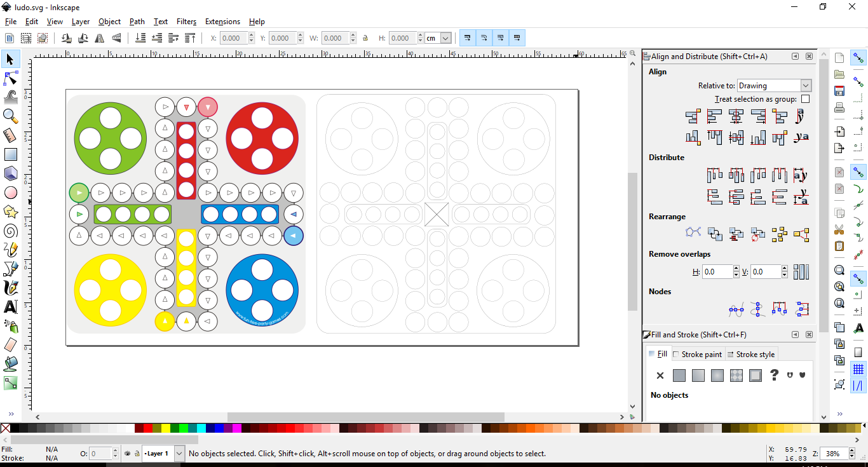868x467 pixels.
Task: Click the unknown paint question mark button
Action: (x=774, y=376)
